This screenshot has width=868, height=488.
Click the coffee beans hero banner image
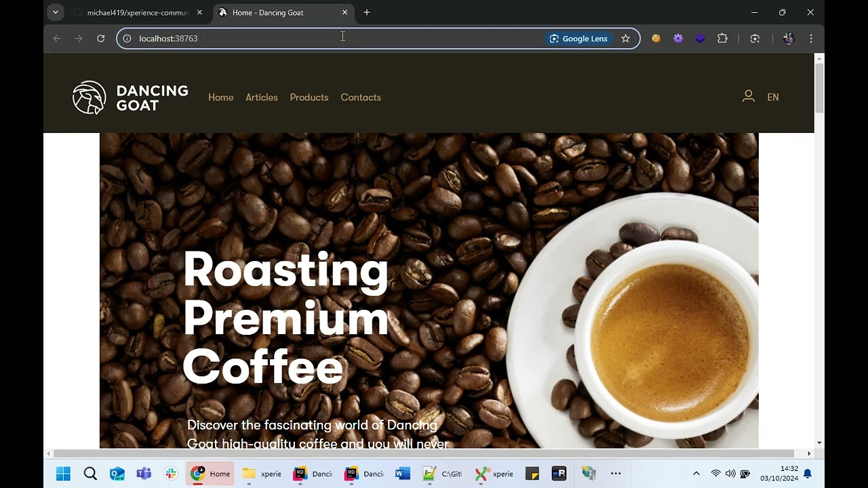pyautogui.click(x=429, y=290)
